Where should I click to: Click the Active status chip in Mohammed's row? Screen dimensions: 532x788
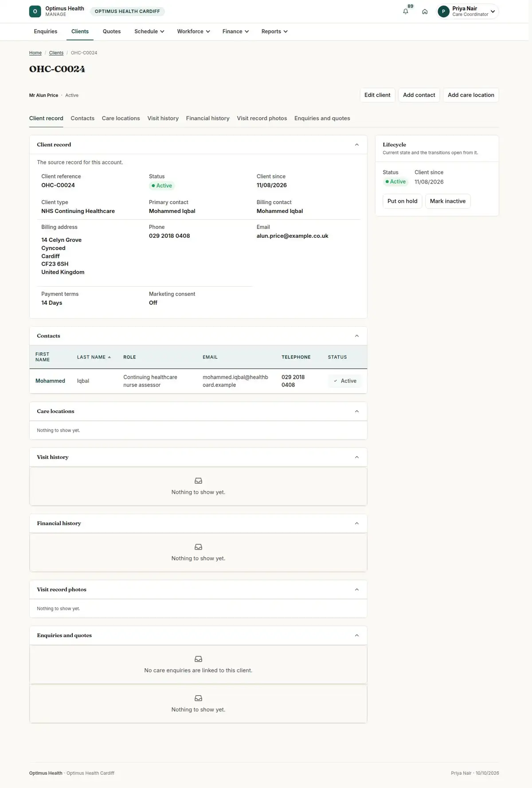tap(345, 381)
